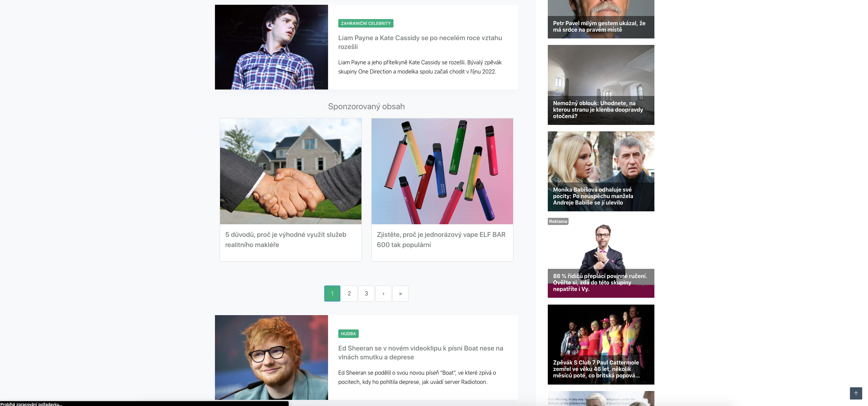Open pagination page 3
Viewport: 868px width, 406px height.
(x=366, y=293)
